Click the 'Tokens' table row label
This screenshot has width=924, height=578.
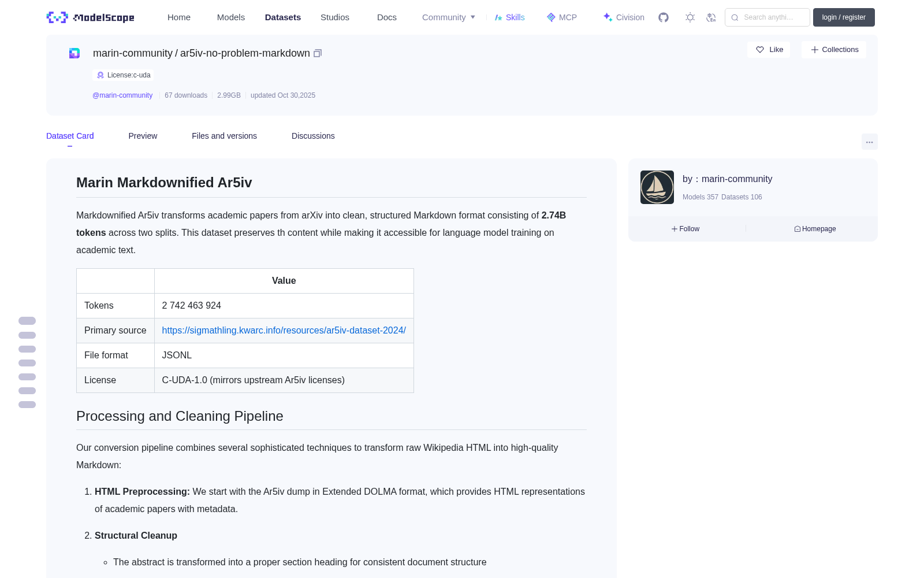[115, 306]
